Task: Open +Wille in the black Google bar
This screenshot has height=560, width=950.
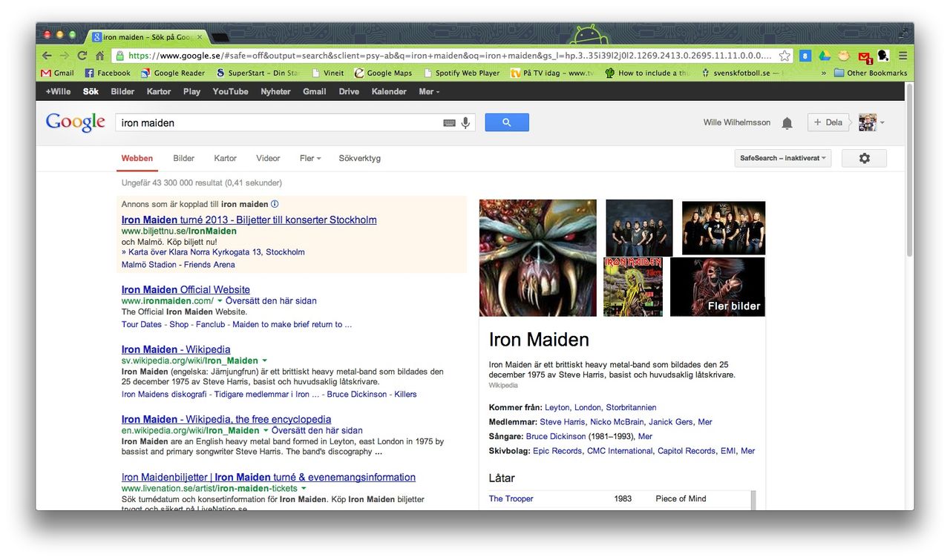Action: coord(58,91)
